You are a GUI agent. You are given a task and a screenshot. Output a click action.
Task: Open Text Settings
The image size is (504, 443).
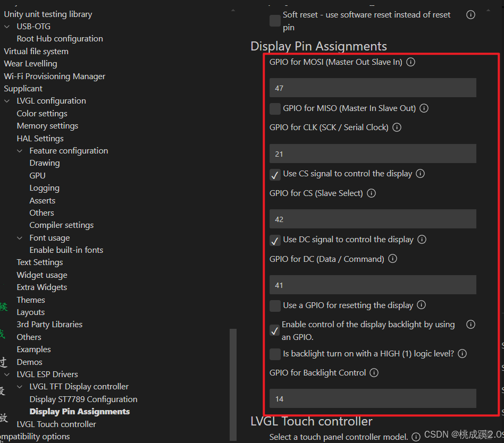tap(40, 262)
